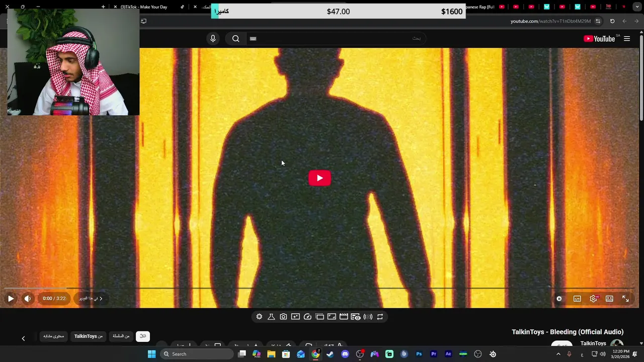Mute the video with the volume icon
Image resolution: width=644 pixels, height=362 pixels.
[x=28, y=299]
